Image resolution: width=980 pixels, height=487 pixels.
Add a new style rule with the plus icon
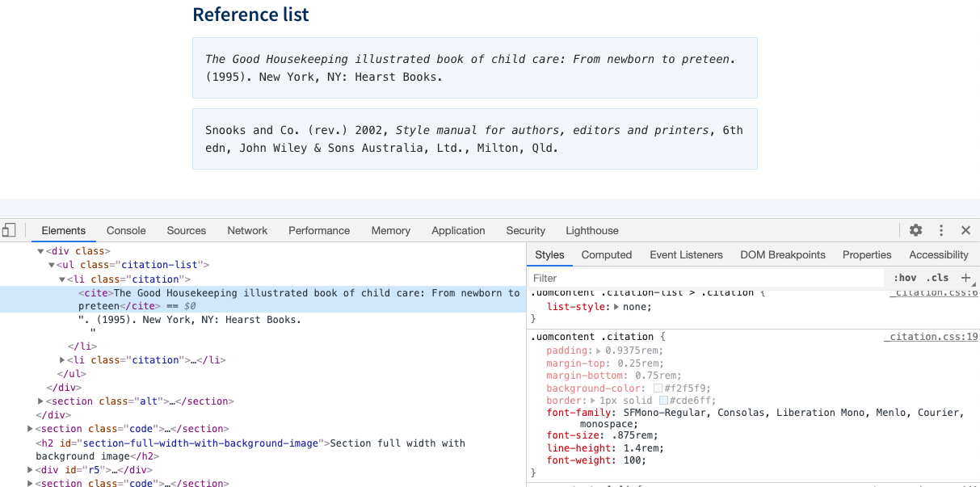[965, 277]
